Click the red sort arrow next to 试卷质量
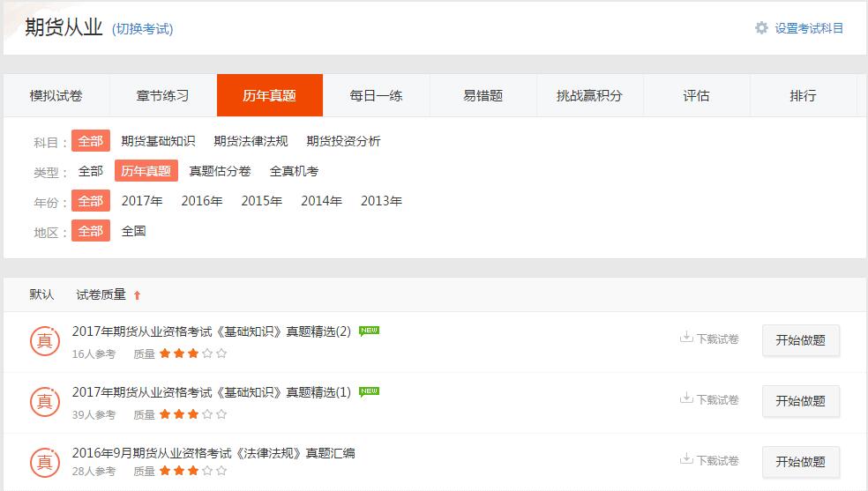Viewport: 868px width, 491px height. [137, 295]
